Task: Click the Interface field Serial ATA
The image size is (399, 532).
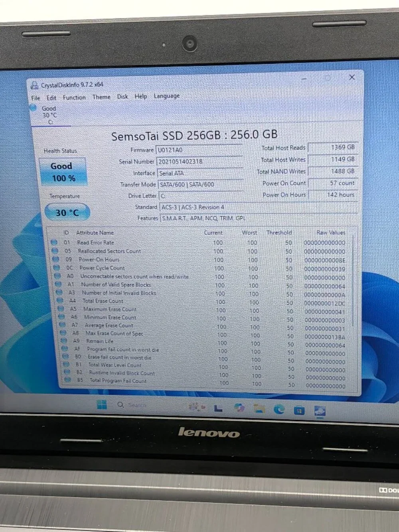Action: [200, 173]
